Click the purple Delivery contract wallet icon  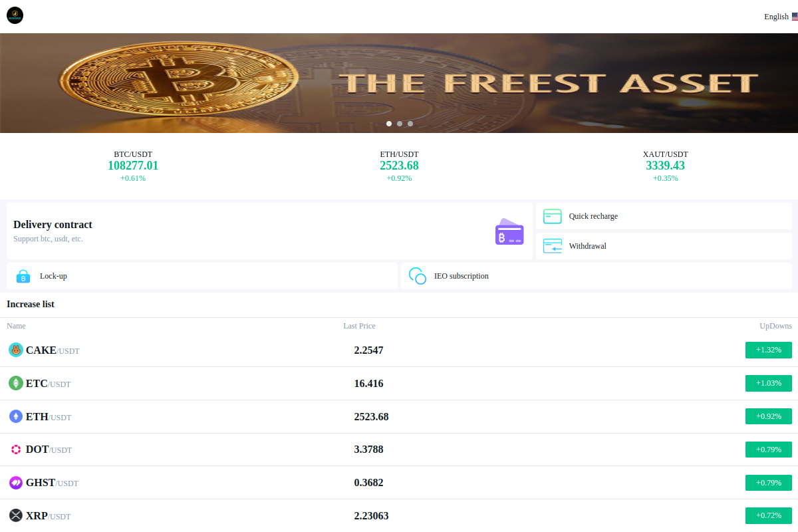[x=509, y=231]
